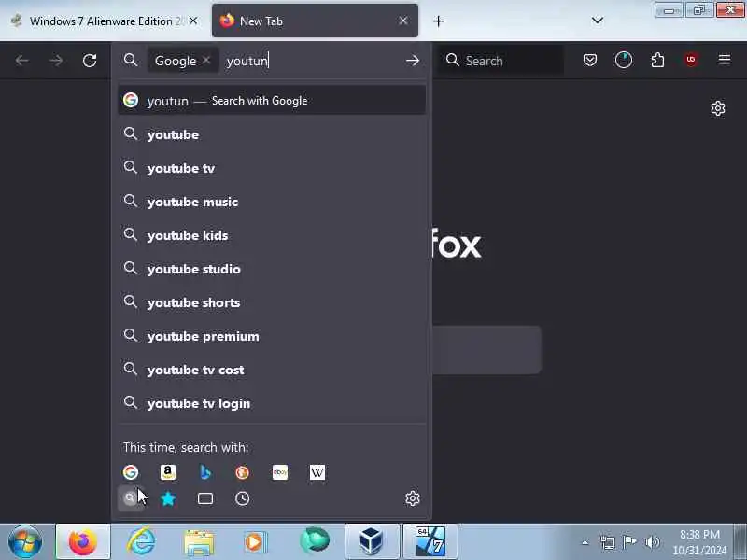747x560 pixels.
Task: Choose the 'youtube tv' suggestion
Action: point(272,168)
